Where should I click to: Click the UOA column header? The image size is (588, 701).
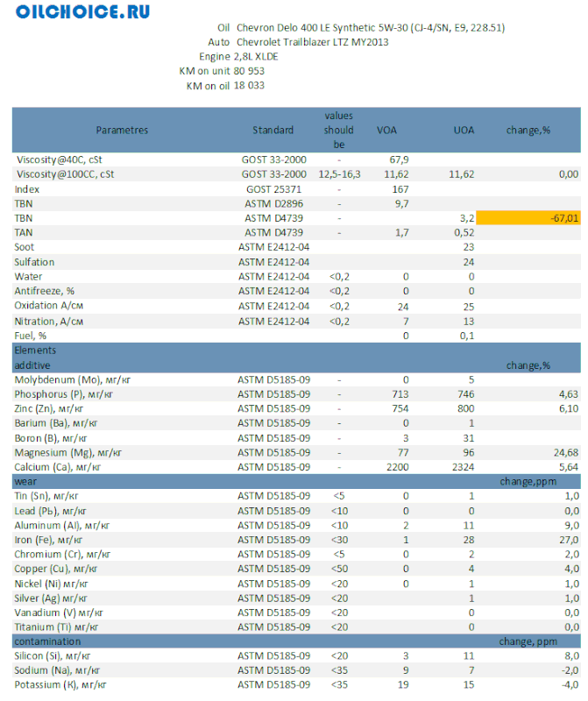464,130
